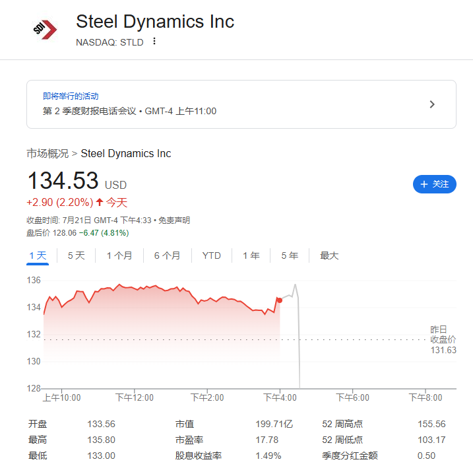Click the red closing price dot on chart
The width and height of the screenshot is (473, 476).
point(280,300)
